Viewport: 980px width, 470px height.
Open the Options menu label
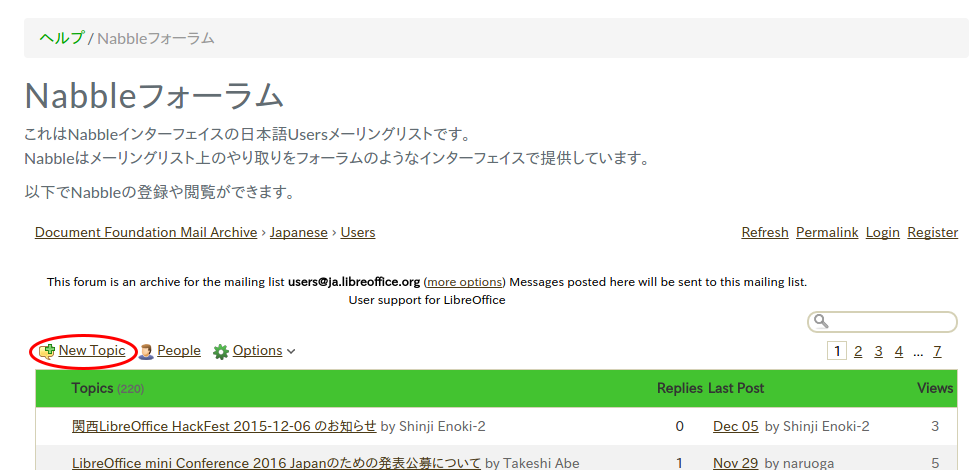[258, 351]
